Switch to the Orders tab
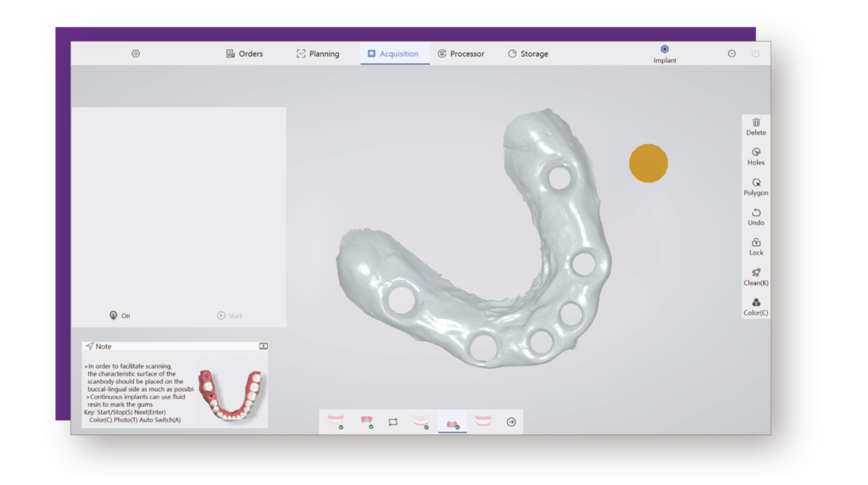868x485 pixels. pyautogui.click(x=244, y=53)
